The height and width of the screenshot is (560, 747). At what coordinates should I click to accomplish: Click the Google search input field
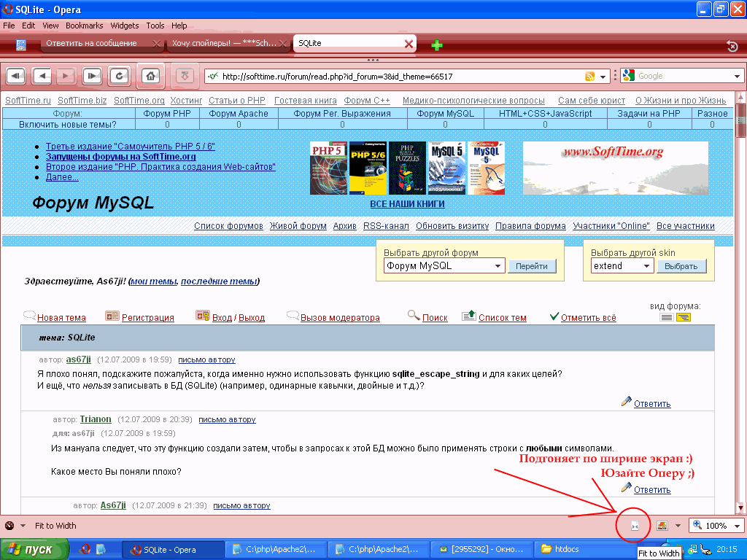[684, 76]
